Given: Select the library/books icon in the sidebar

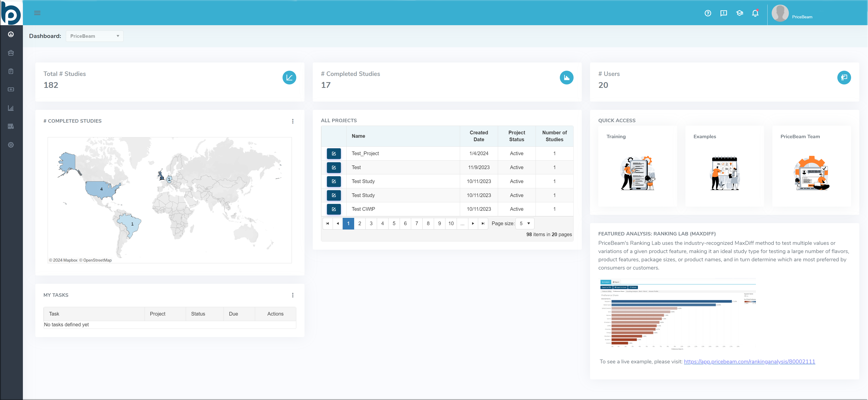Looking at the screenshot, I should [x=11, y=126].
